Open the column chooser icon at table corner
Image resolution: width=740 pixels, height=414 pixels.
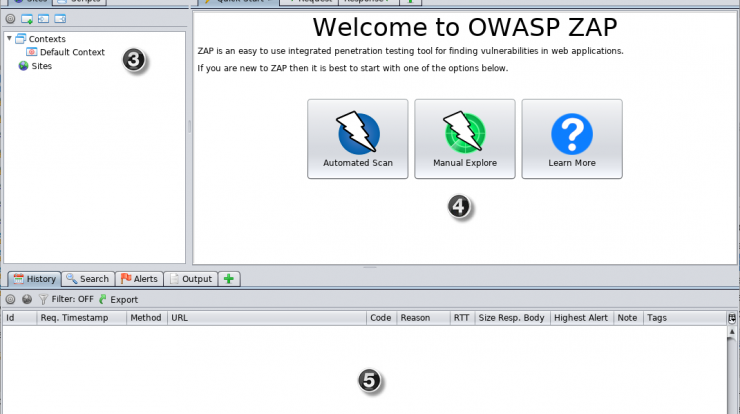pos(732,318)
